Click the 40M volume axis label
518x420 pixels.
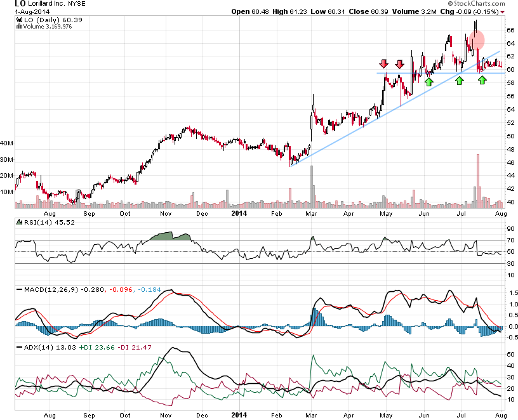point(7,143)
